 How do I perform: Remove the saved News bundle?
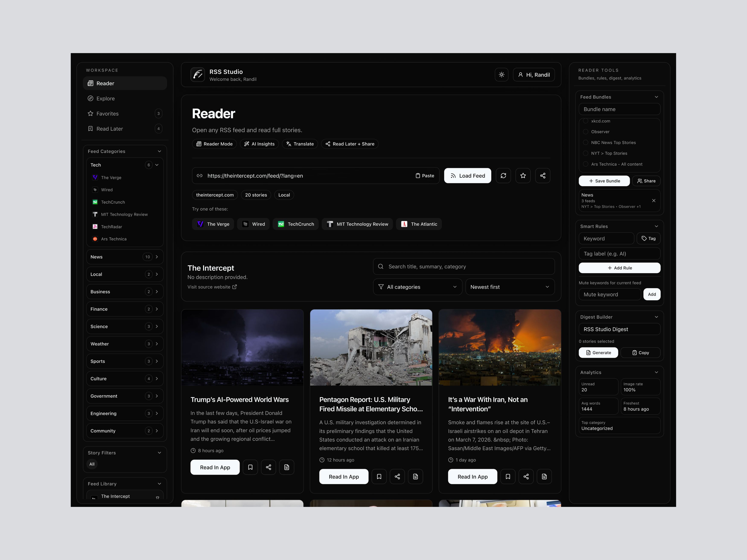(654, 201)
